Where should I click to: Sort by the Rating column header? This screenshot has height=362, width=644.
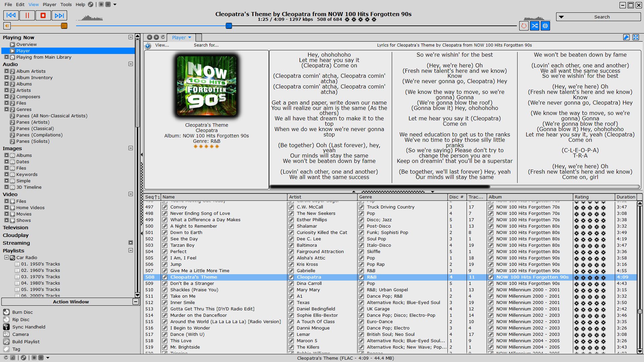point(594,197)
